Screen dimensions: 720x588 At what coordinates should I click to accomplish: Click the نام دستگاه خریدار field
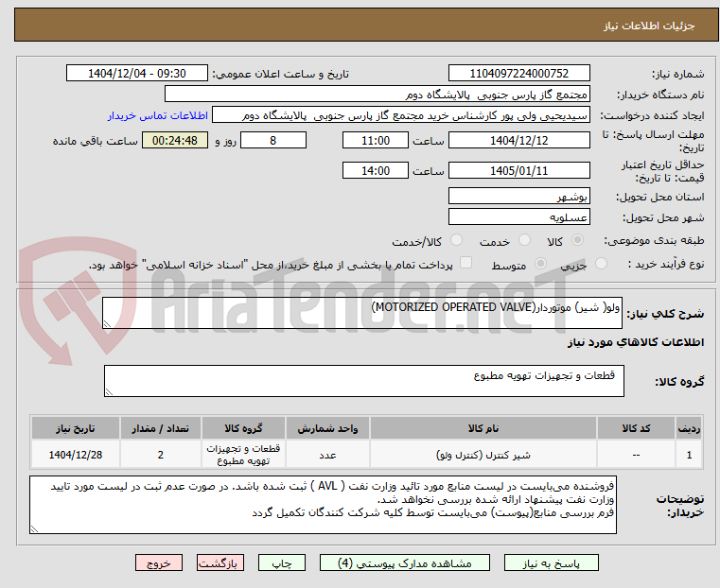pos(377,95)
